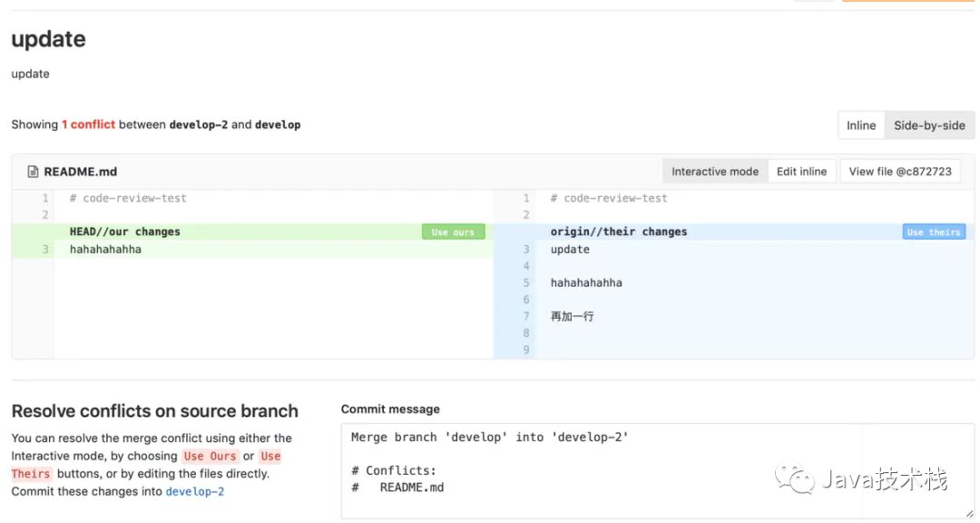This screenshot has height=523, width=980.
Task: Click the HEAD//our changes conflict header
Action: (125, 232)
